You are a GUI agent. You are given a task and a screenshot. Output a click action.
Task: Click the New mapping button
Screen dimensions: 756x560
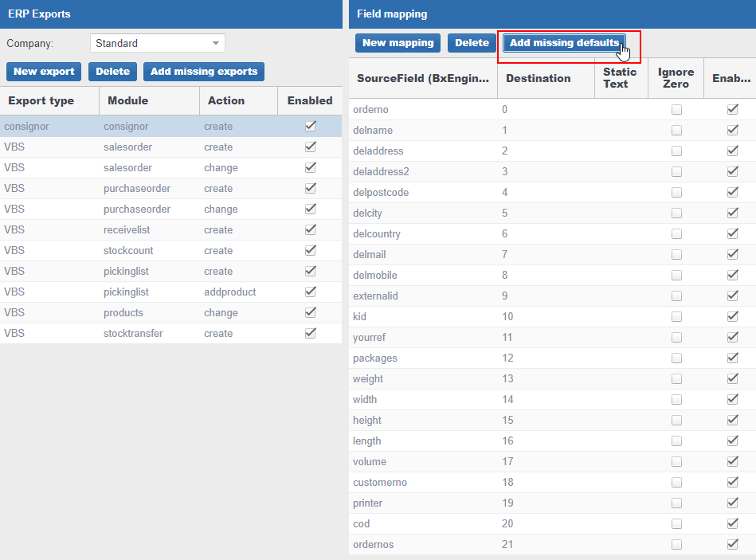click(x=398, y=43)
